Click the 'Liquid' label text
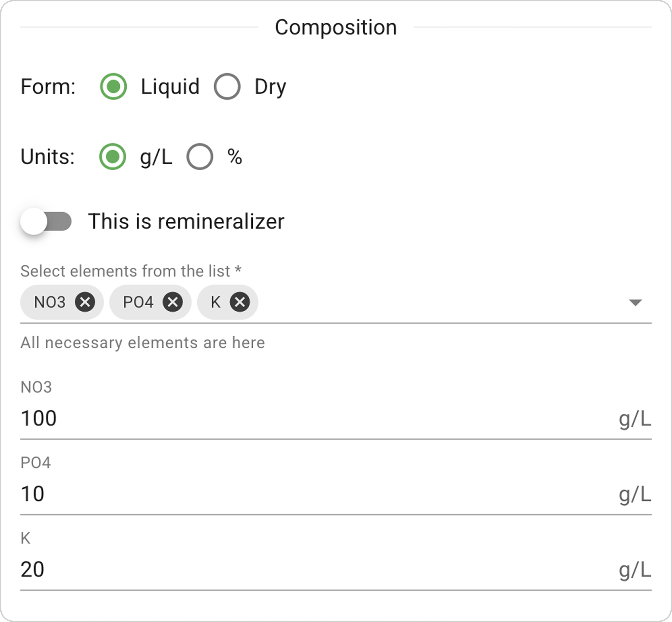This screenshot has height=622, width=672. 170,87
